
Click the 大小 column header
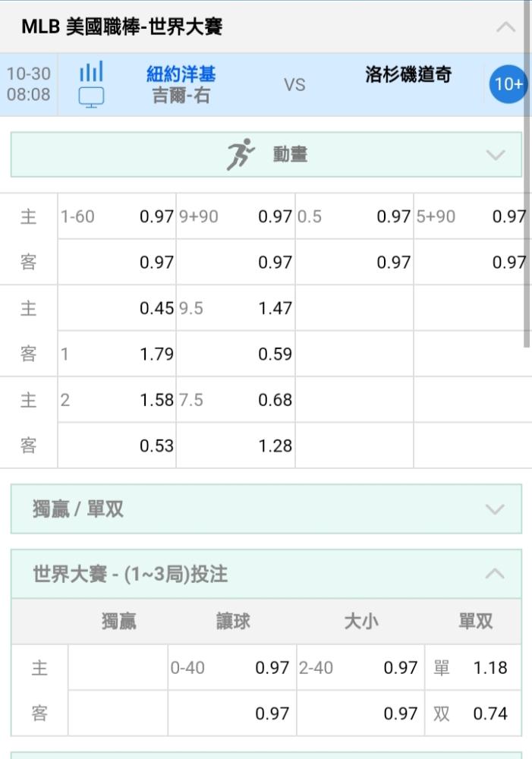tap(361, 621)
